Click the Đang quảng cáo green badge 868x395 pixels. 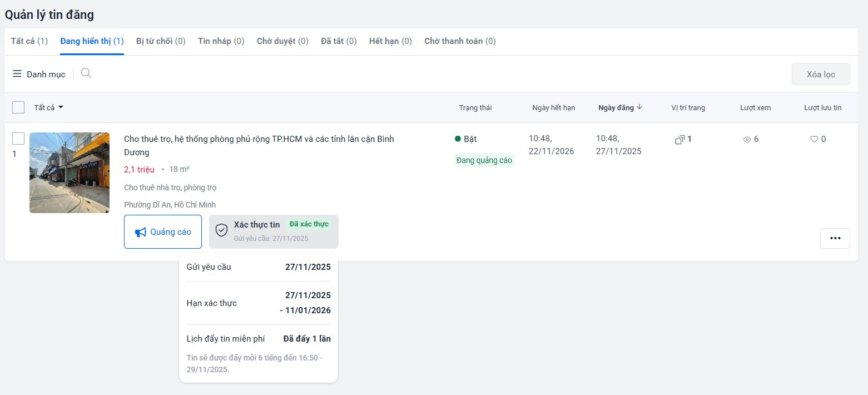[484, 161]
